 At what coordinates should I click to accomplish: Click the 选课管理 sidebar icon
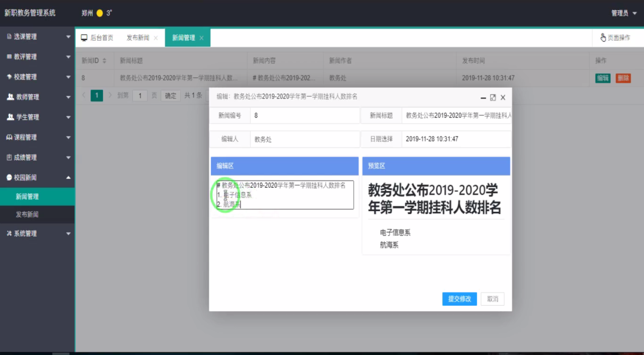click(9, 37)
